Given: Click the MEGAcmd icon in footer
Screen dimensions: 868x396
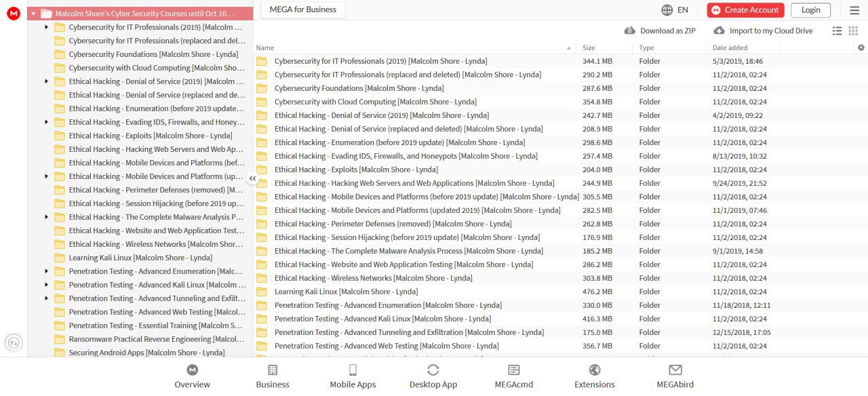Looking at the screenshot, I should pyautogui.click(x=514, y=370).
